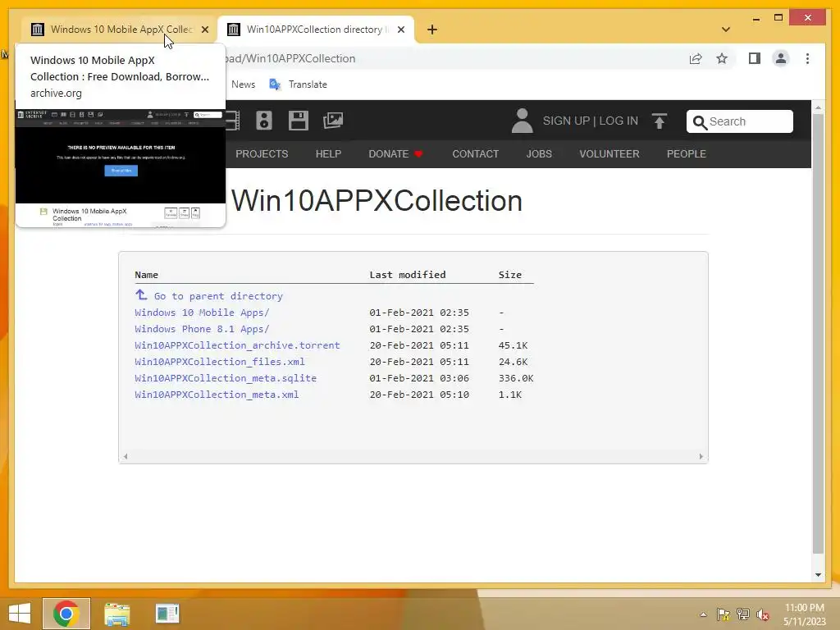This screenshot has height=630, width=840.
Task: Open the Chrome profile avatar
Action: pos(781,58)
